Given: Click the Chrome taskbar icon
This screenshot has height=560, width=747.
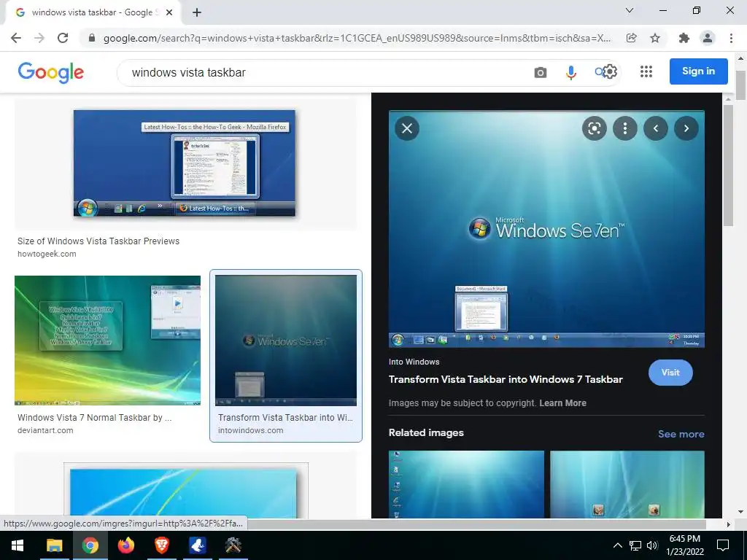Looking at the screenshot, I should 90,545.
